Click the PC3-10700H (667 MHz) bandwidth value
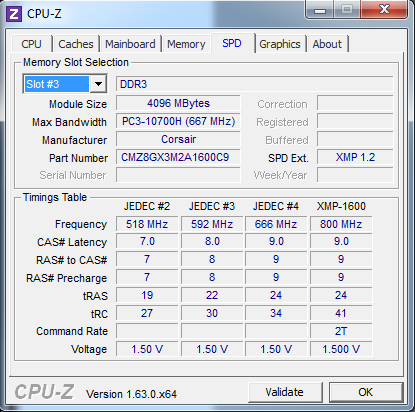 (x=178, y=121)
